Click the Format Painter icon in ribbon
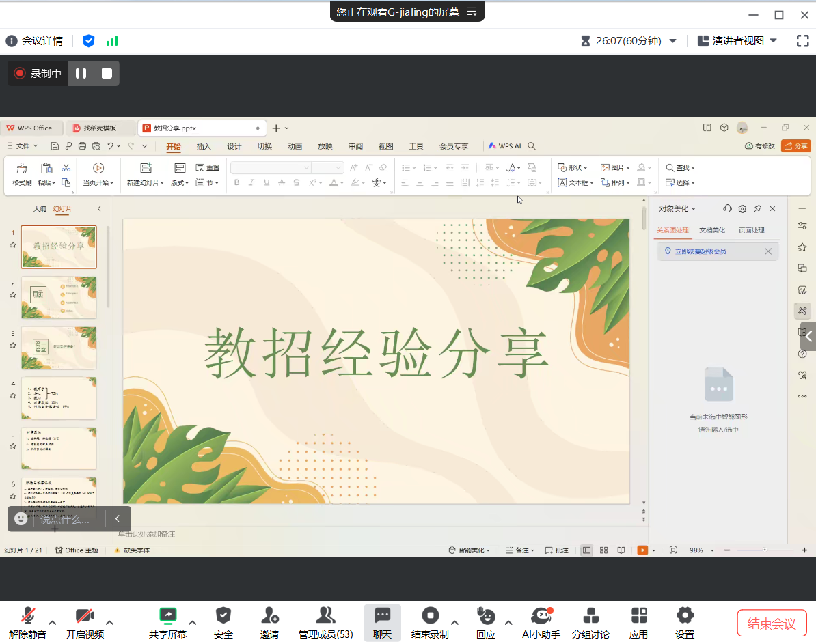816x644 pixels. 22,168
